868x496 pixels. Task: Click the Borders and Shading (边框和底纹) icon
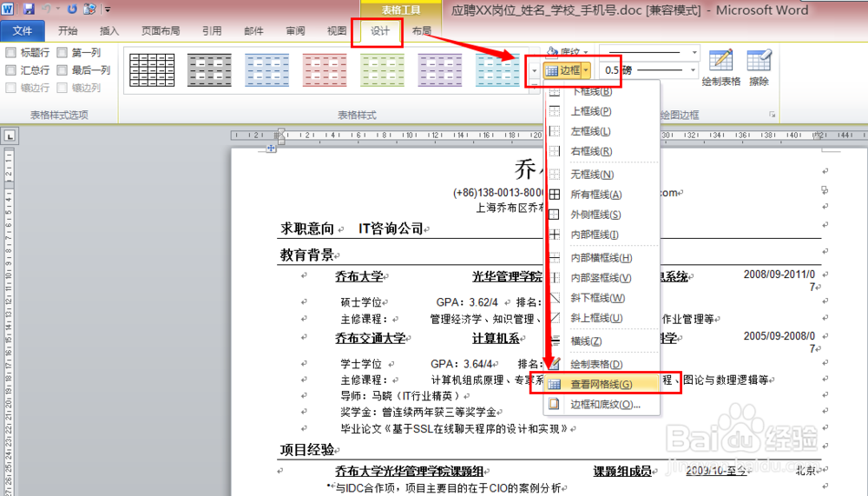tap(554, 404)
